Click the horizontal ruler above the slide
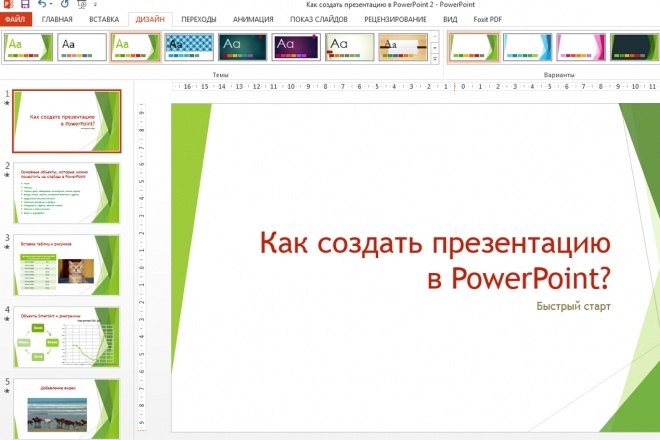This screenshot has height=440, width=660. 416,86
